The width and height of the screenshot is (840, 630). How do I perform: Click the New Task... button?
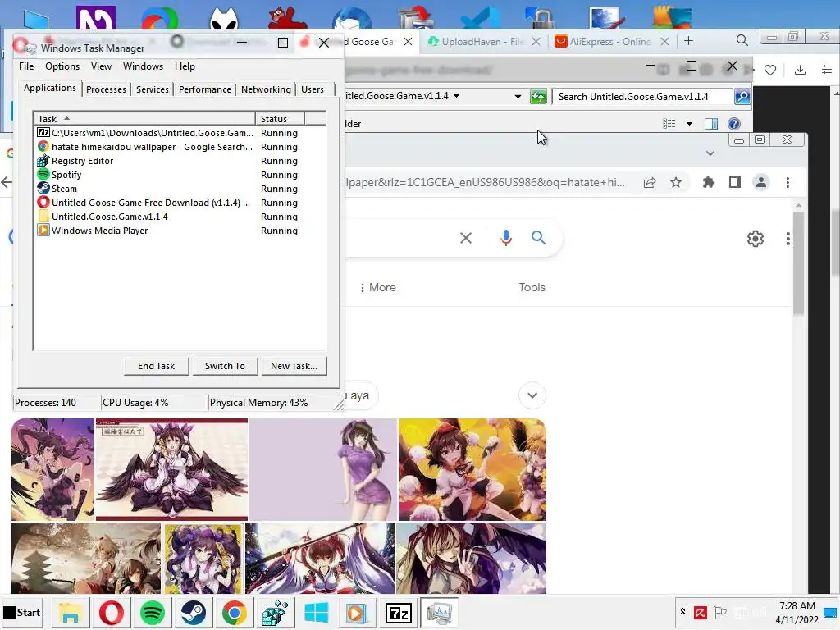[x=294, y=366]
